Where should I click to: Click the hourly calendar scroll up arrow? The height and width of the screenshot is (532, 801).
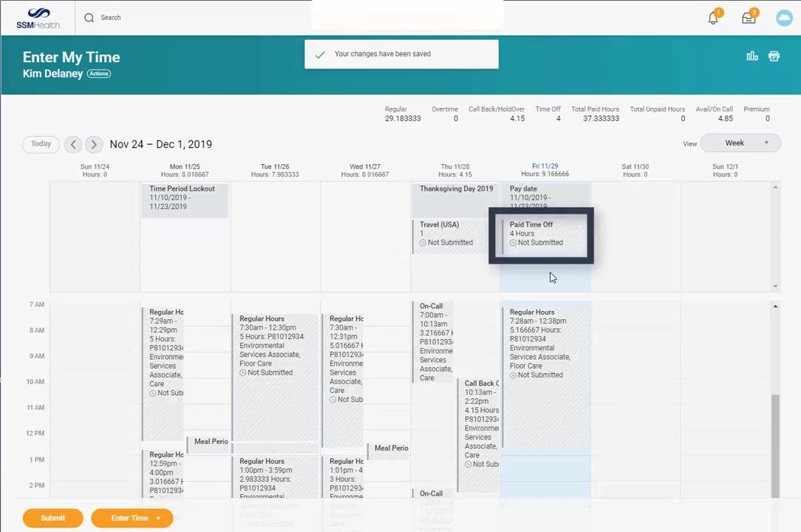[775, 306]
